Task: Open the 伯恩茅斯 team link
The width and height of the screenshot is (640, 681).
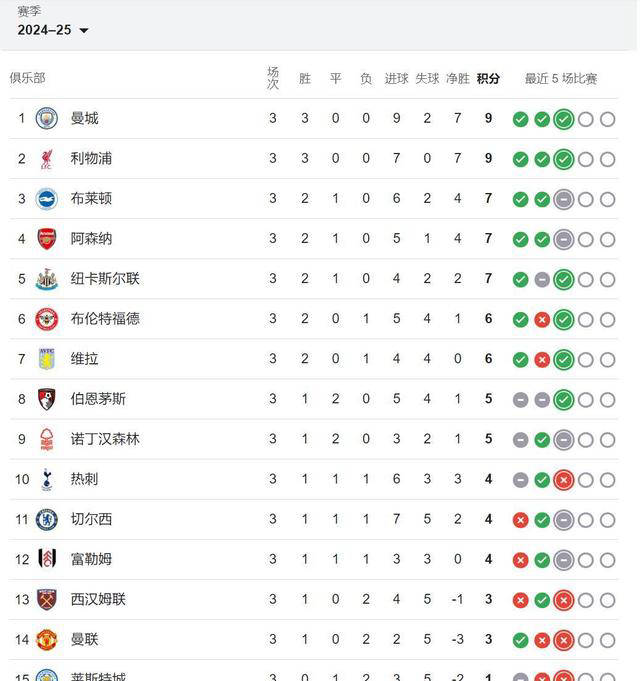Action: 98,399
